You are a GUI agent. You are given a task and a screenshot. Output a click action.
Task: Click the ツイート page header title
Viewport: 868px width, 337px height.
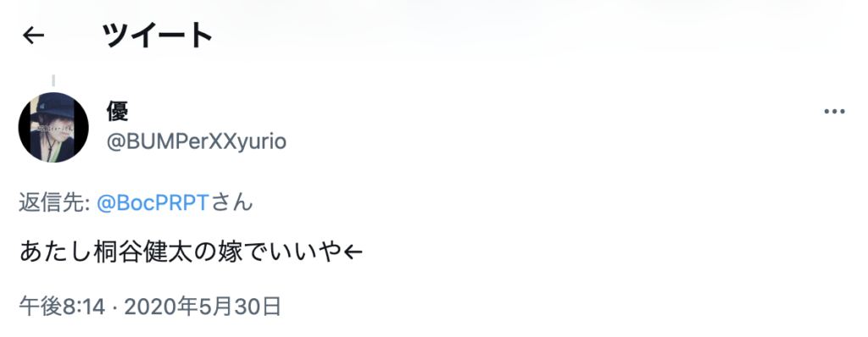point(157,36)
